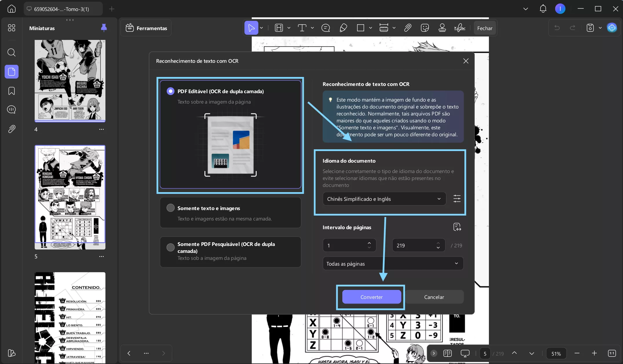This screenshot has width=623, height=364.
Task: Pin the Miniaturas panel
Action: tap(104, 28)
